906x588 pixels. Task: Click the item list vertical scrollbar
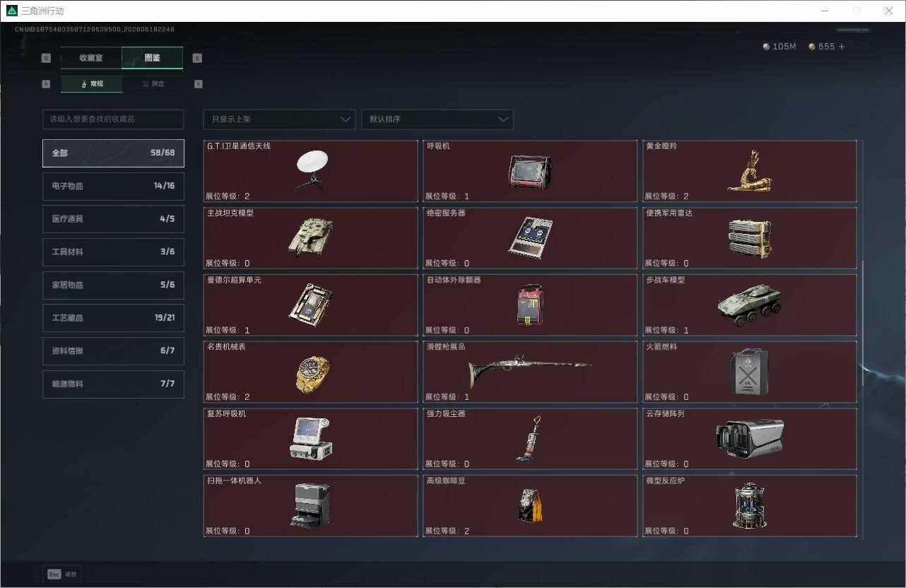point(862,324)
